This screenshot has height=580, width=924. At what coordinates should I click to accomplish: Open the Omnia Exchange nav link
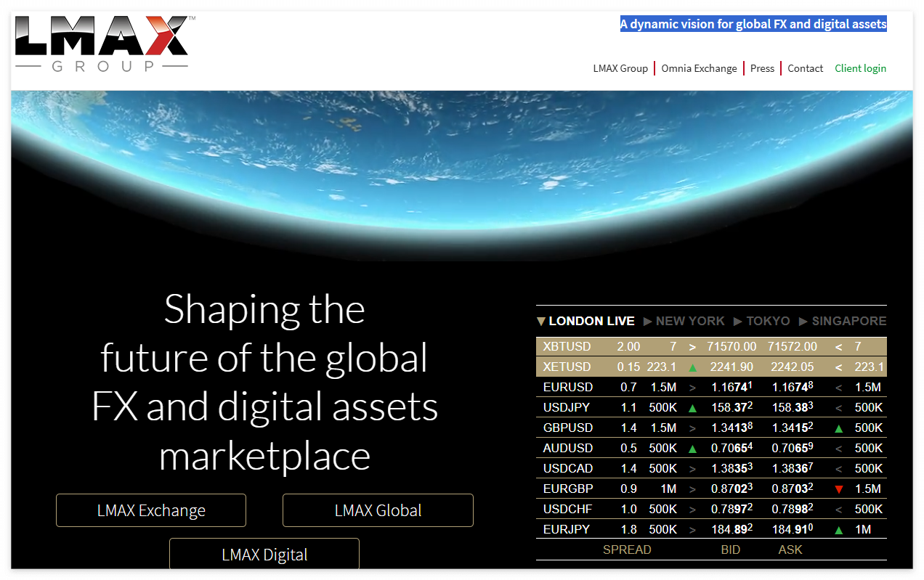pyautogui.click(x=699, y=68)
